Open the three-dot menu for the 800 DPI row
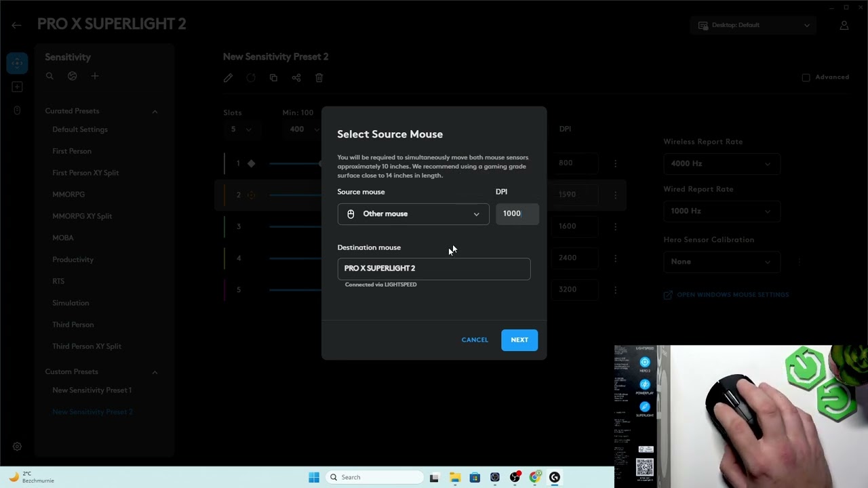The width and height of the screenshot is (868, 488). click(616, 163)
